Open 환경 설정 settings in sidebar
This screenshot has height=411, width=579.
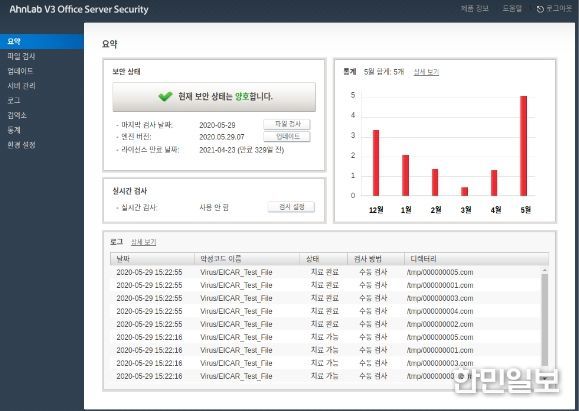(21, 145)
